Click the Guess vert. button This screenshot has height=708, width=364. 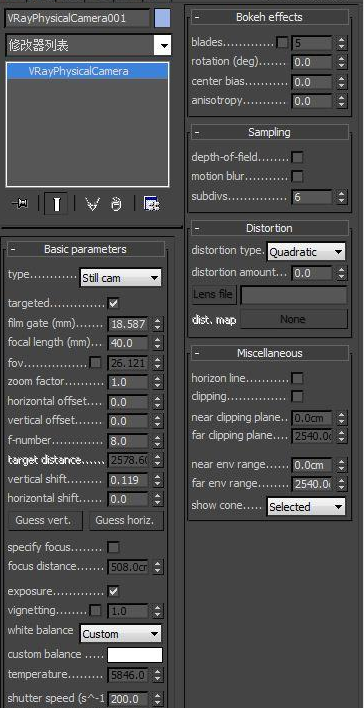tap(46, 521)
